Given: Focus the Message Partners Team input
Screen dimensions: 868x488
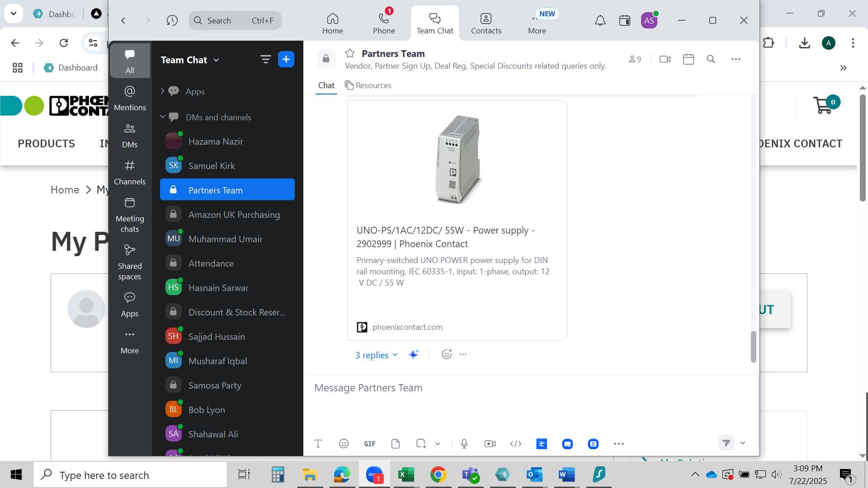Looking at the screenshot, I should [531, 388].
